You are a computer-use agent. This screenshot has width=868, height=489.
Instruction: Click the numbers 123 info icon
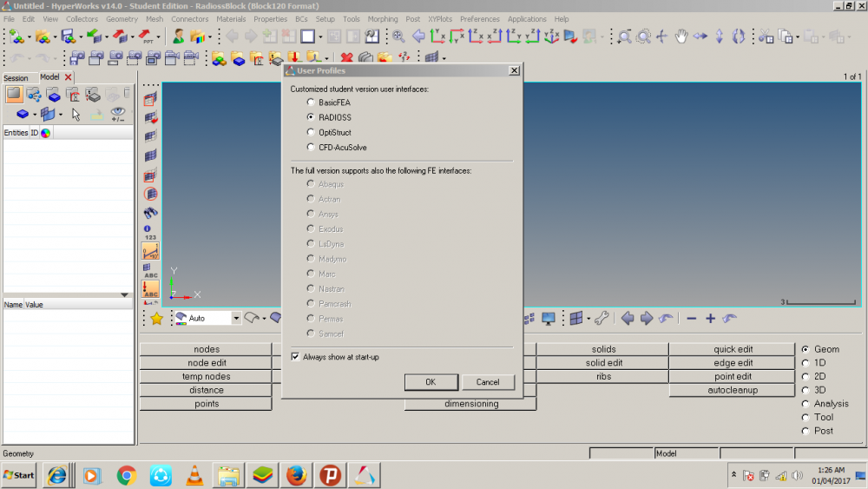coord(150,232)
